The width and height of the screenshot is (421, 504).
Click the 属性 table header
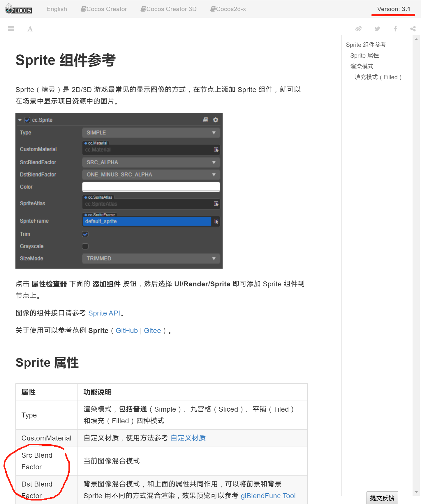pyautogui.click(x=47, y=392)
